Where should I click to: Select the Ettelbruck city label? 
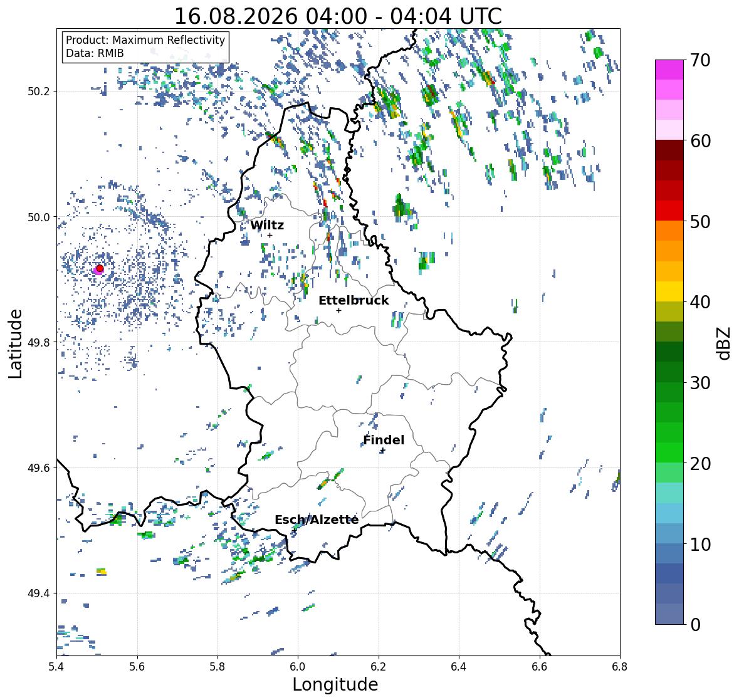click(354, 301)
